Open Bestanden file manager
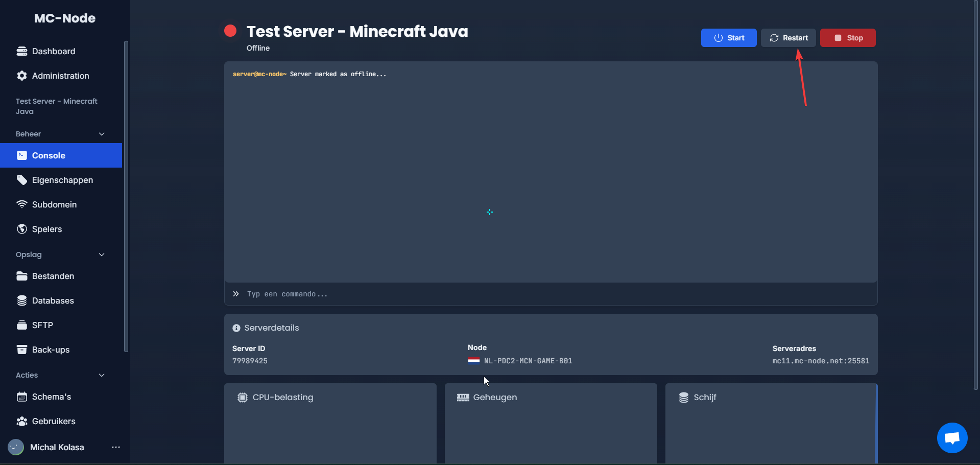Viewport: 980px width, 465px height. pos(61,276)
